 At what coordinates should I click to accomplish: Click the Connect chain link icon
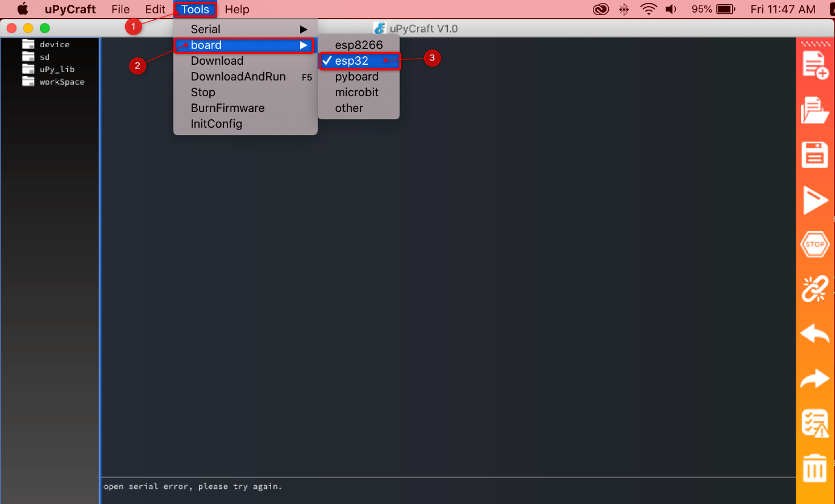814,289
